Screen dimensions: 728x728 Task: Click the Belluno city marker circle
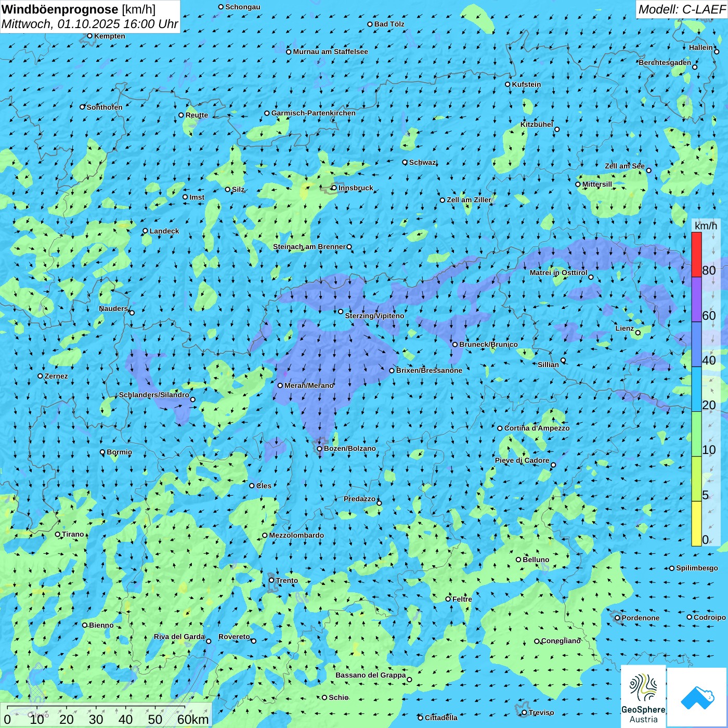(518, 560)
